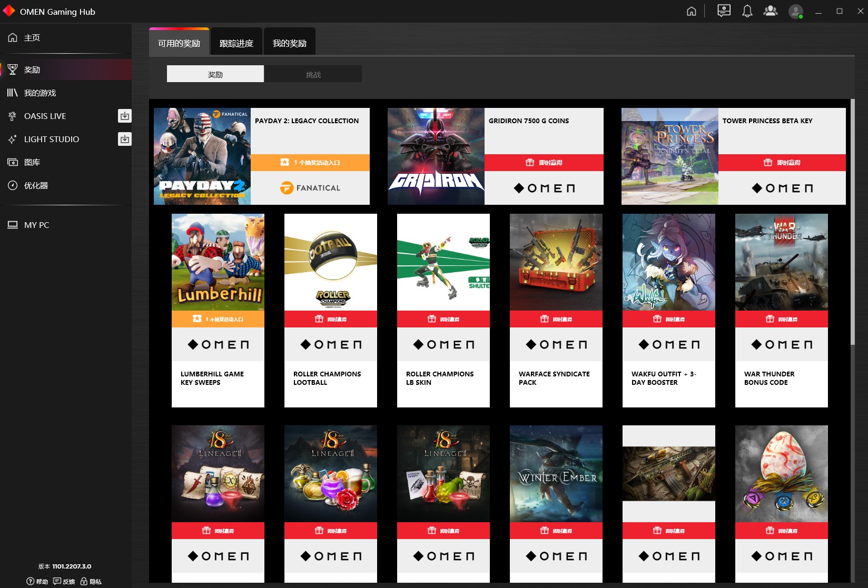The image size is (868, 588).
Task: Open War Thunder artwork
Action: (x=782, y=262)
